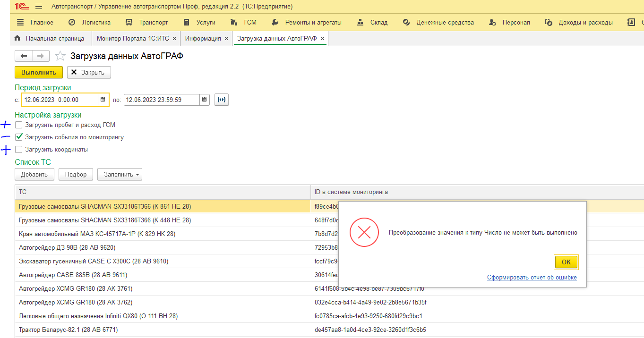Viewport: 644px width, 338px height.
Task: Click the Выполнить button
Action: tap(39, 72)
